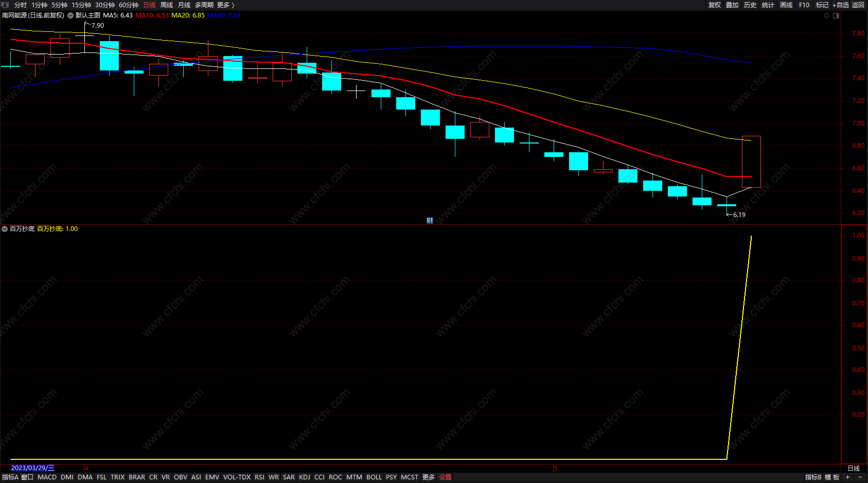Switch sub-chart to MACD indicator
868x483 pixels.
[x=47, y=477]
